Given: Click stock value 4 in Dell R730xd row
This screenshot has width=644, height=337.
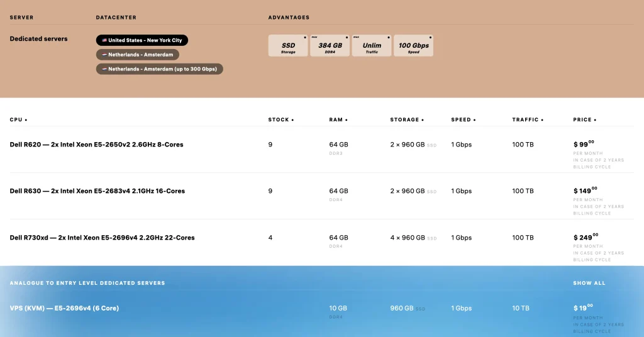Looking at the screenshot, I should click(x=270, y=238).
